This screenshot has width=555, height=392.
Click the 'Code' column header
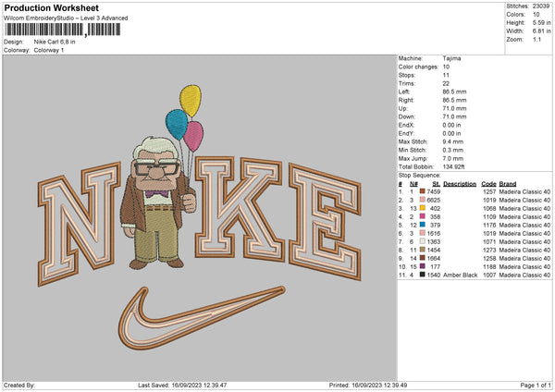(488, 184)
